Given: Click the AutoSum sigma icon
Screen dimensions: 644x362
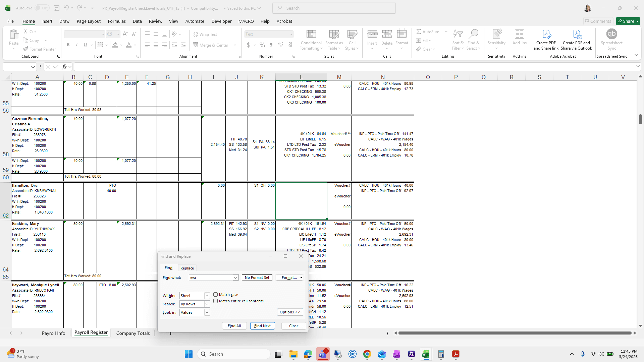Looking at the screenshot, I should coord(419,32).
